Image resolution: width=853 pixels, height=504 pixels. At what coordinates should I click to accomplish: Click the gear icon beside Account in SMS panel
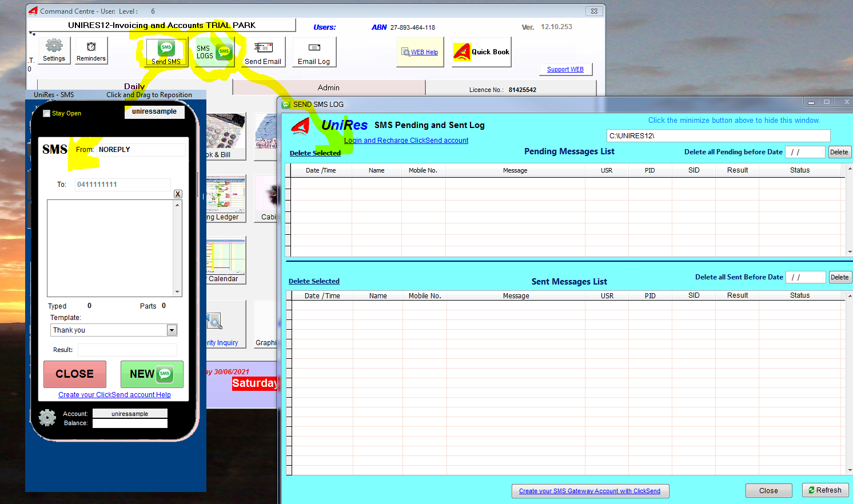47,418
